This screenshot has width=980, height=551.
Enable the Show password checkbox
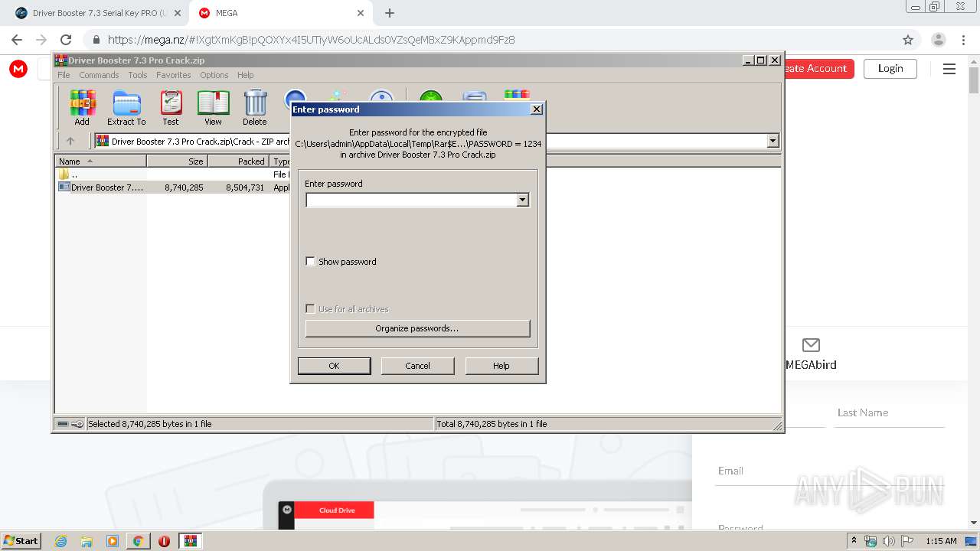coord(310,262)
